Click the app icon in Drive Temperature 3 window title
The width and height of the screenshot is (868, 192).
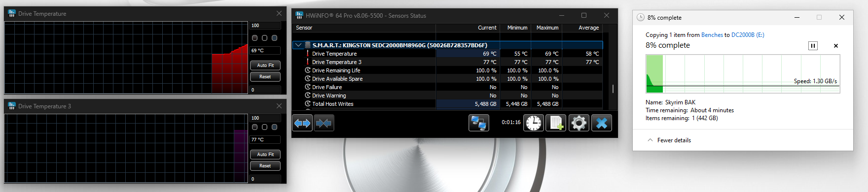pyautogui.click(x=12, y=106)
